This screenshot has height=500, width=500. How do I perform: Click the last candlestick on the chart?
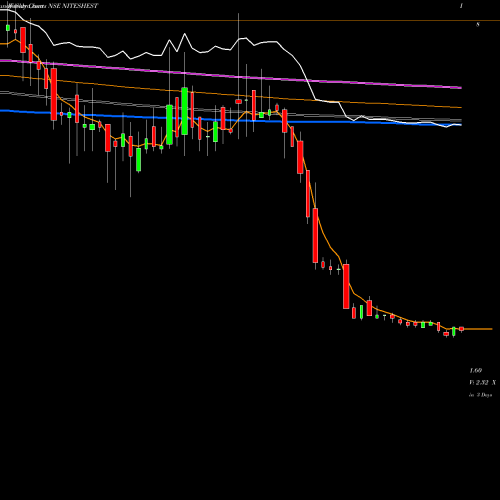(461, 329)
